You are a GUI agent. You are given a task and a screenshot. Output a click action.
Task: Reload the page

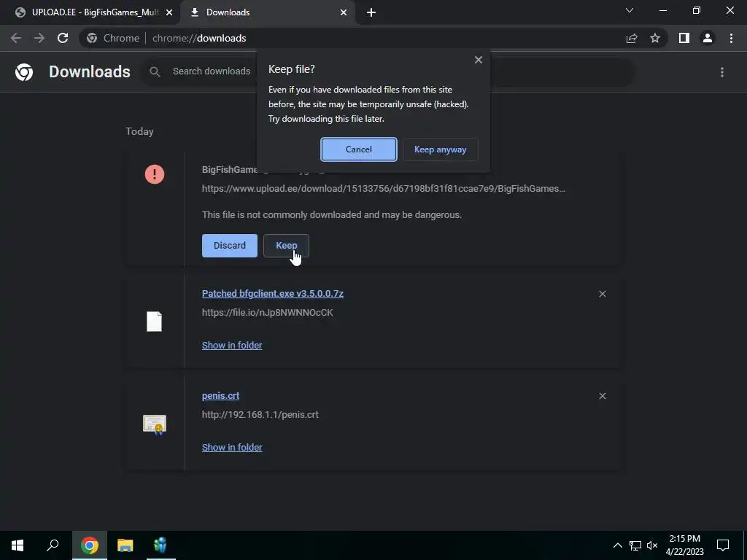(63, 38)
